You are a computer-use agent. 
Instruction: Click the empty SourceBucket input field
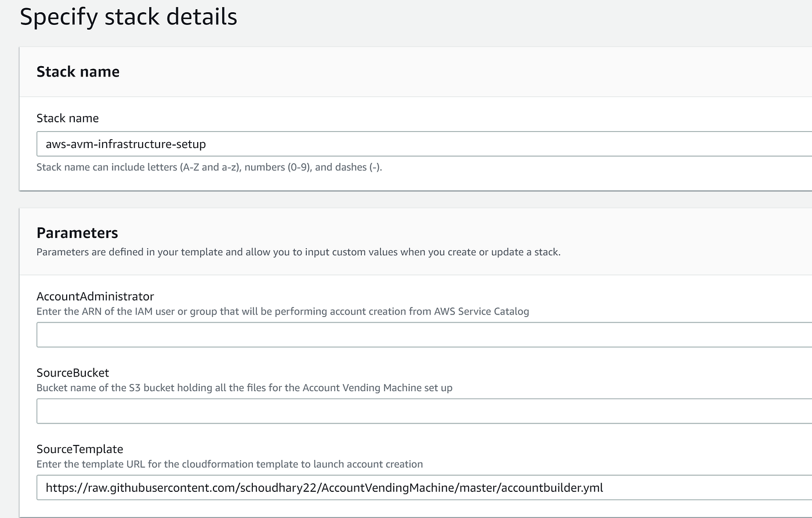[x=423, y=411]
